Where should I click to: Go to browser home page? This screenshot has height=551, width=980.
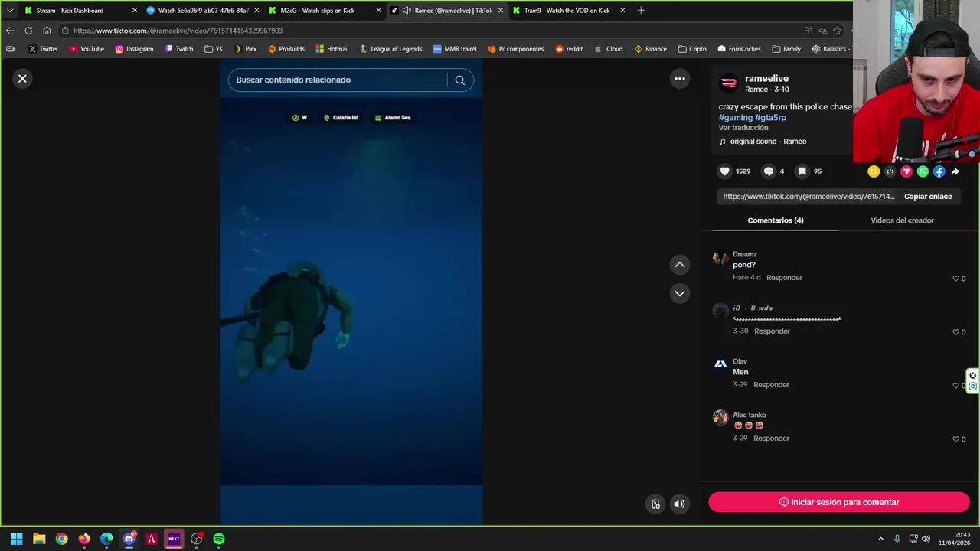(47, 31)
